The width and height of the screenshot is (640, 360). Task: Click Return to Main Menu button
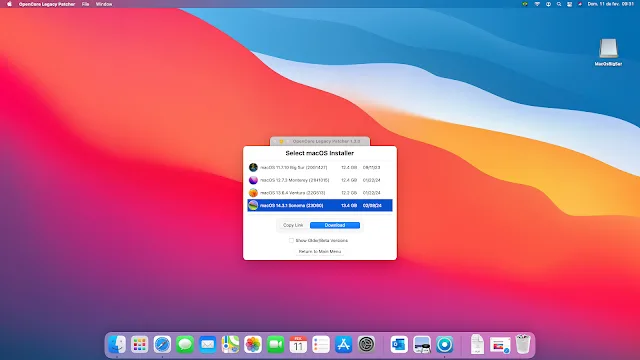320,251
